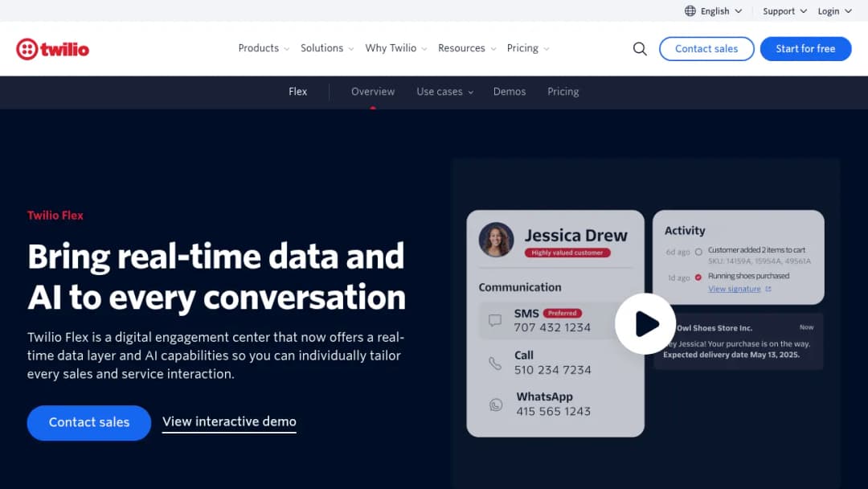Click the Communication heading

pyautogui.click(x=520, y=287)
